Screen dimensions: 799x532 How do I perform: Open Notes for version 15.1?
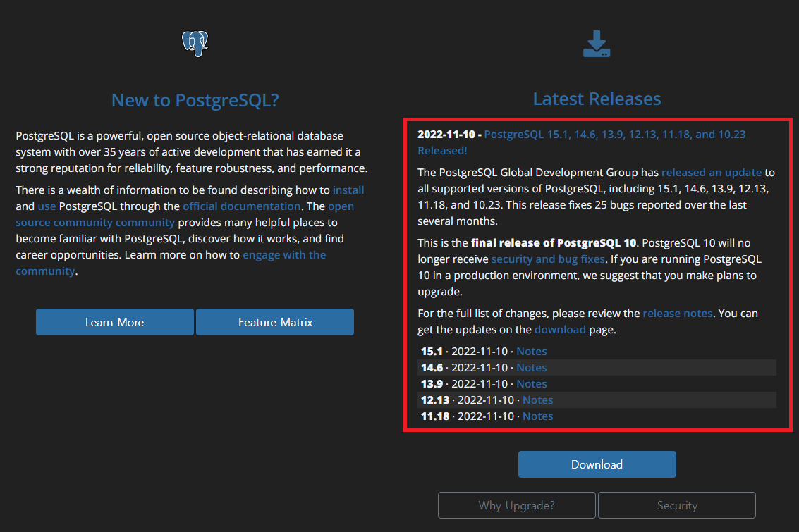coord(532,352)
